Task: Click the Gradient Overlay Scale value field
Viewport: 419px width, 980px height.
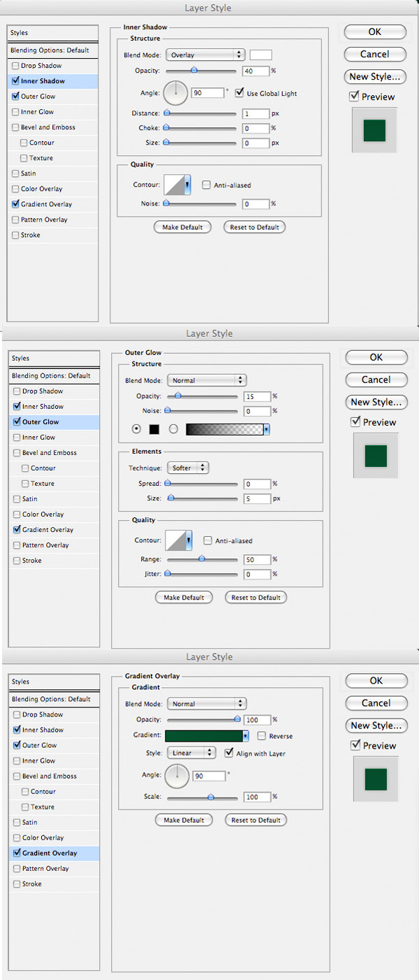Action: (258, 797)
